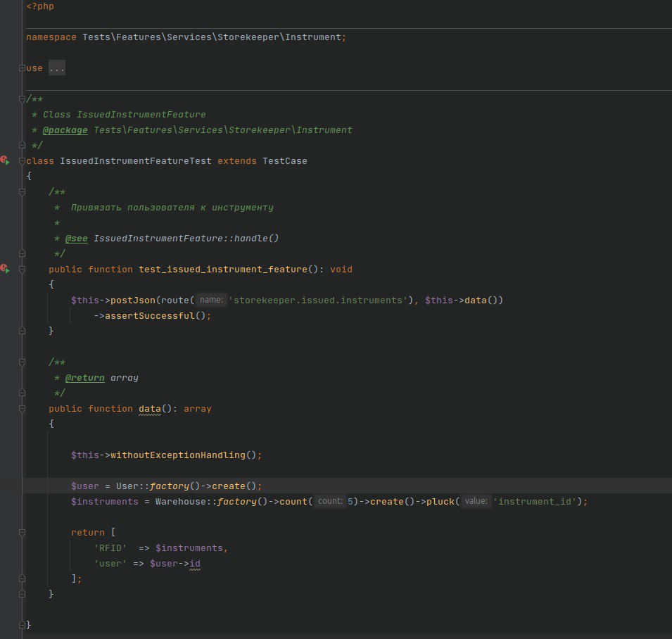The height and width of the screenshot is (639, 672).
Task: Click the 'value:' hint inside pluck()
Action: pyautogui.click(x=476, y=502)
